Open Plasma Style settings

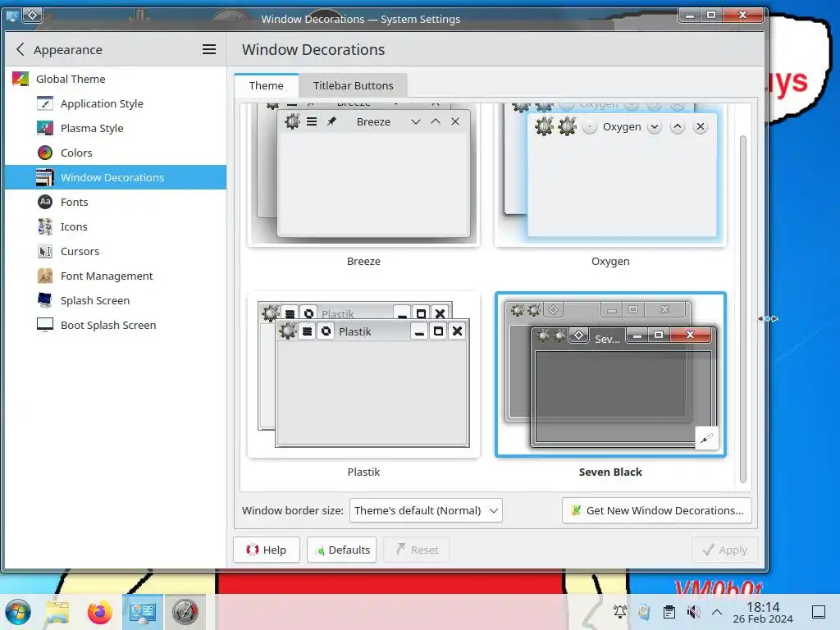pyautogui.click(x=116, y=128)
